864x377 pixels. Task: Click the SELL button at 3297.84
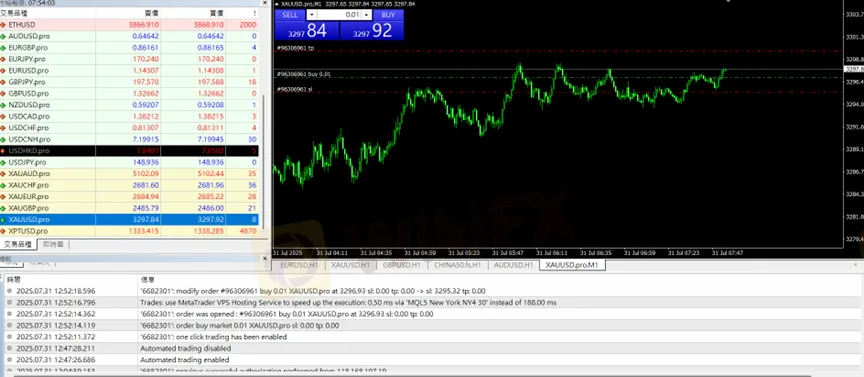306,25
